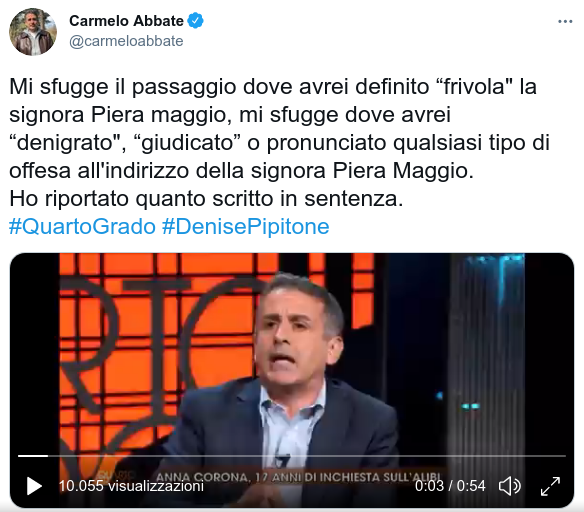Click the 10.055 visualizzazioni view count
584x512 pixels.
[131, 486]
